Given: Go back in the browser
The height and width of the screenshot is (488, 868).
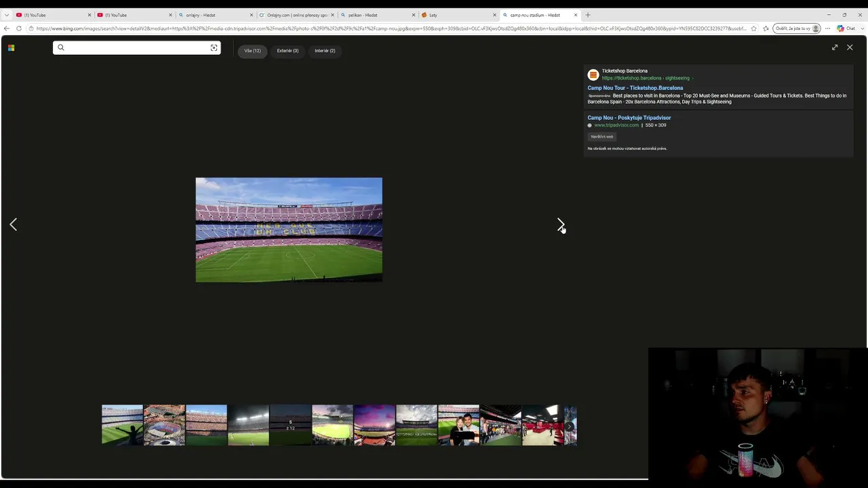Looking at the screenshot, I should [x=7, y=28].
